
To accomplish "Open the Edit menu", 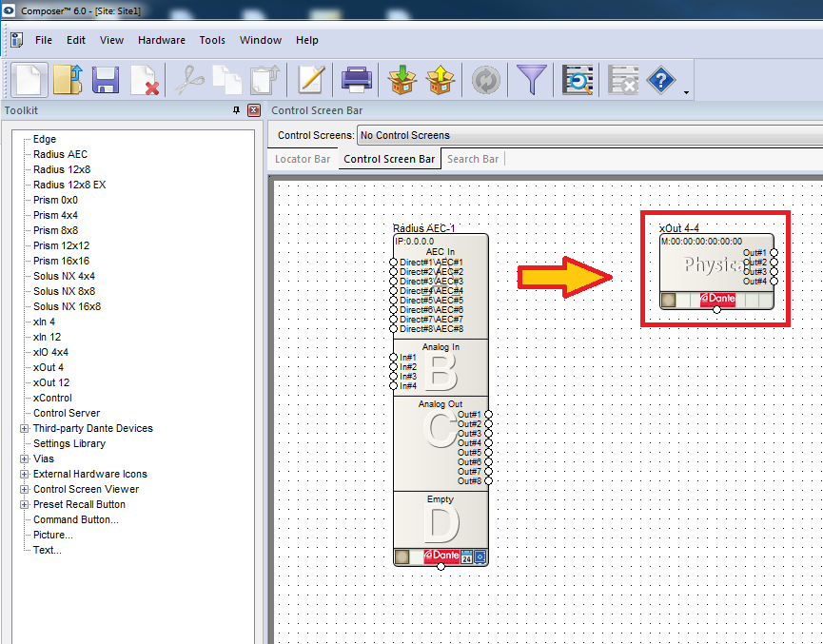I will click(x=75, y=40).
